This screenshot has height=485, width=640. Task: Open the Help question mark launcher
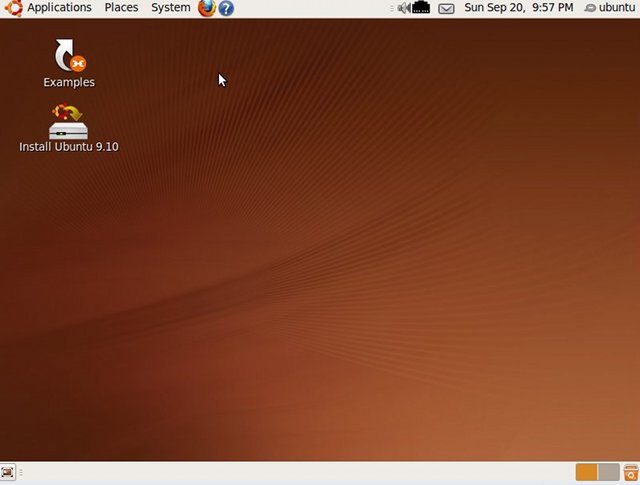coord(226,8)
